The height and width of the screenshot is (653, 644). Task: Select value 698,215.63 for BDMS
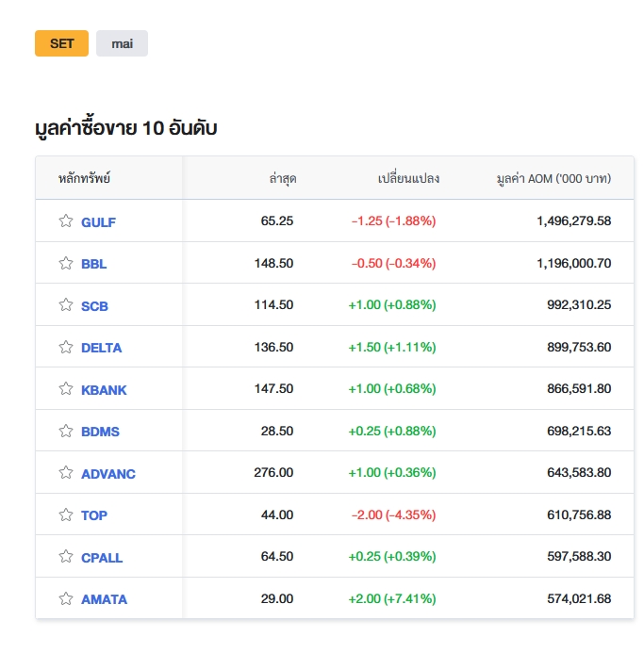coord(579,431)
